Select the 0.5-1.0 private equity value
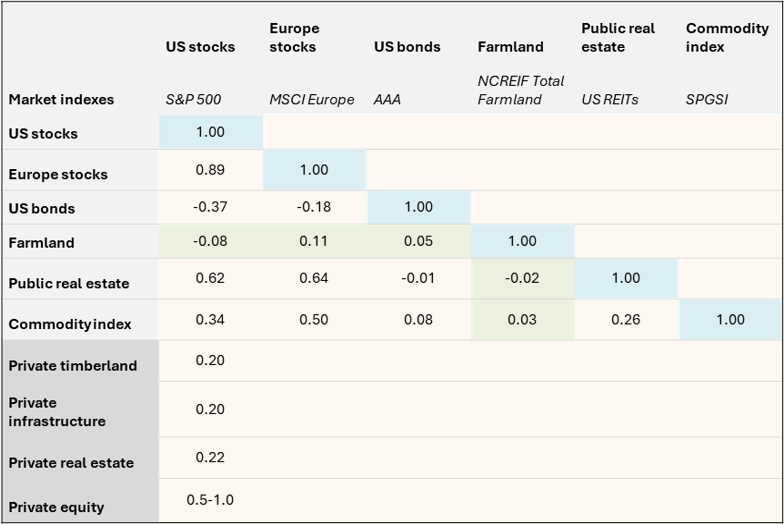 tap(210, 499)
